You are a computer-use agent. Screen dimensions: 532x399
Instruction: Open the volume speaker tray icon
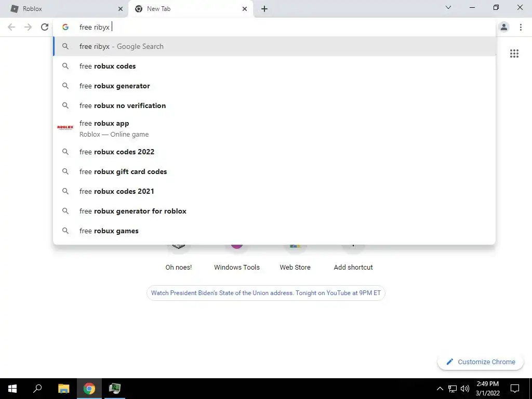tap(465, 389)
